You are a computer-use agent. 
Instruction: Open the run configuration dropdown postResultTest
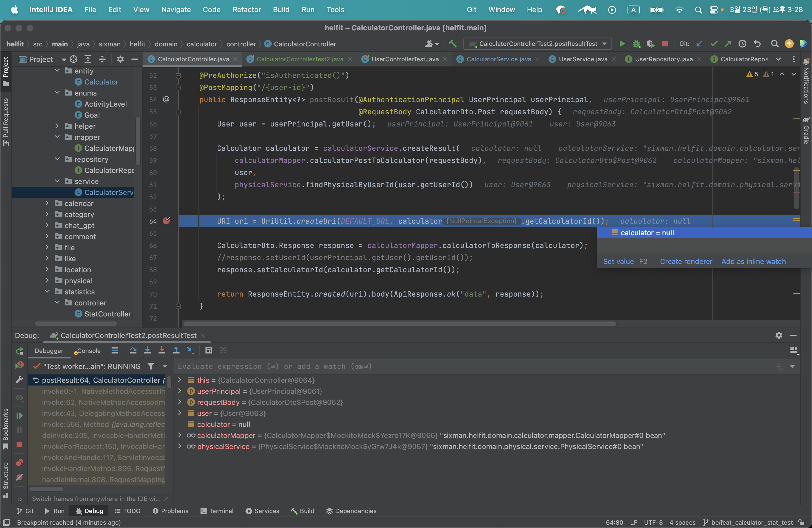538,44
